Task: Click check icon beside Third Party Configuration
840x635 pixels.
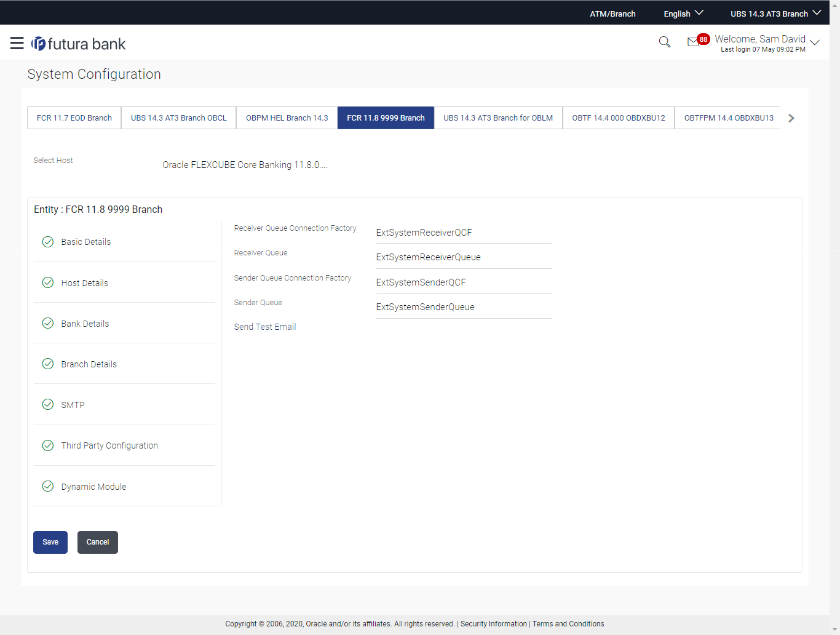Action: click(x=47, y=445)
